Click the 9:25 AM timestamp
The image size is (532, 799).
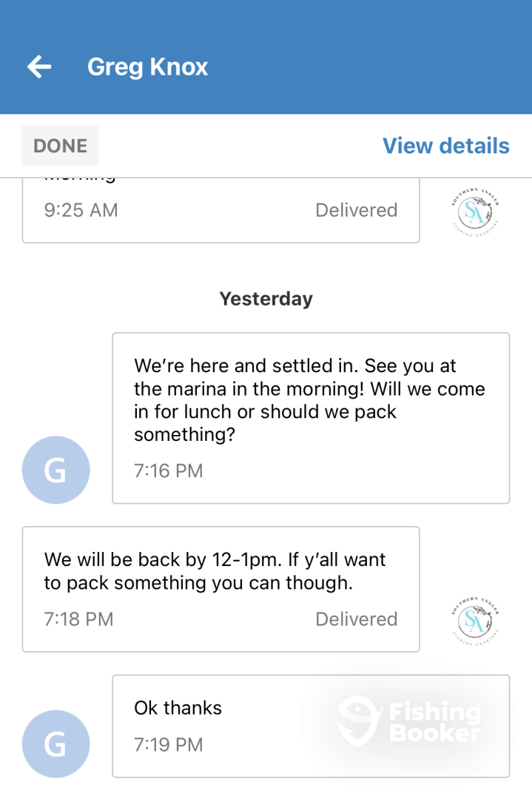tap(81, 210)
